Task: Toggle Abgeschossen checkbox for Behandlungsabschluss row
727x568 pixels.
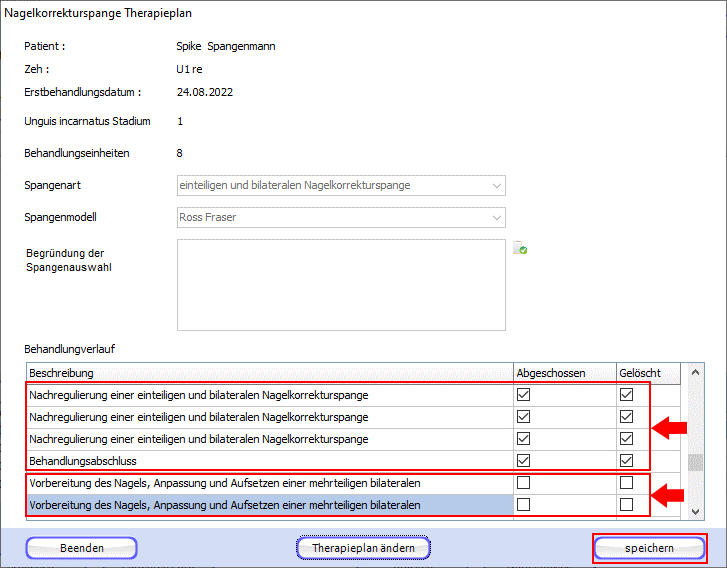Action: [524, 461]
